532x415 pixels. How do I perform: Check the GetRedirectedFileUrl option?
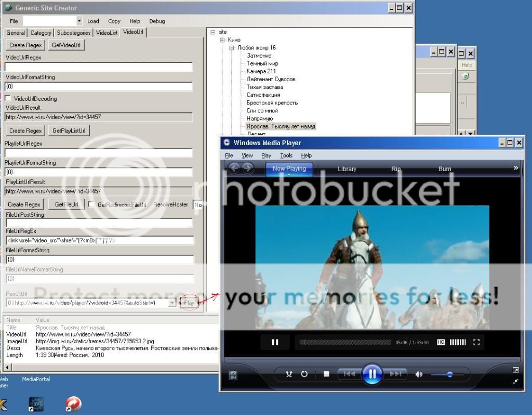point(91,204)
